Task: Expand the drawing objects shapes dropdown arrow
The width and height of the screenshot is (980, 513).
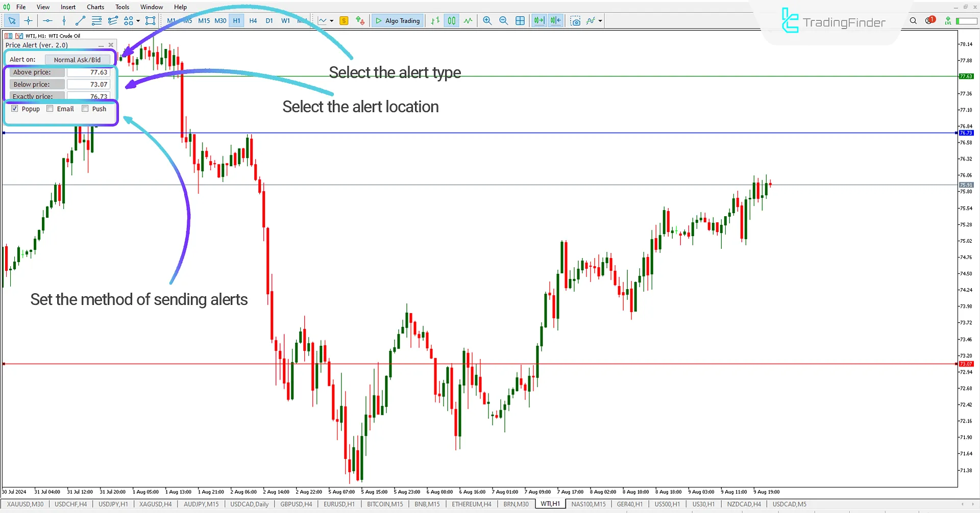Action: point(138,21)
